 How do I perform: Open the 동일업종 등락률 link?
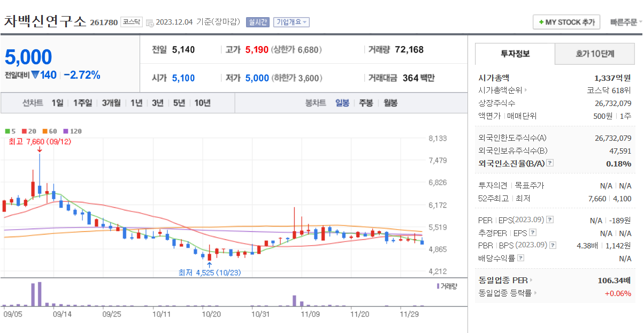point(508,293)
